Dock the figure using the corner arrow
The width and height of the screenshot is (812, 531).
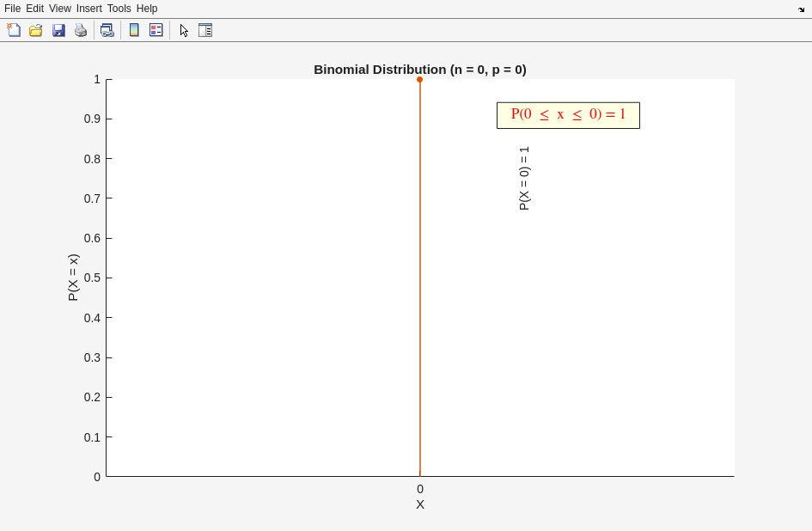point(801,9)
